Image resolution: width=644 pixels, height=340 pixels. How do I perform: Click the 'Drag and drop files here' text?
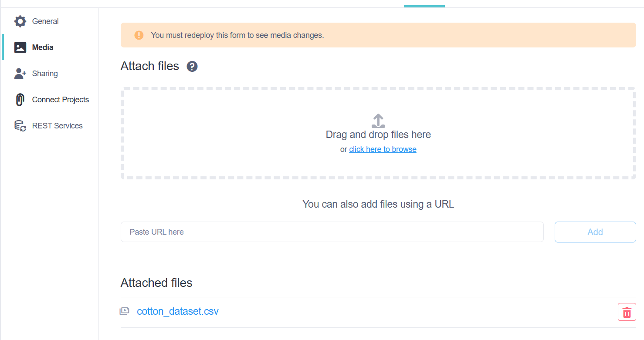[378, 135]
